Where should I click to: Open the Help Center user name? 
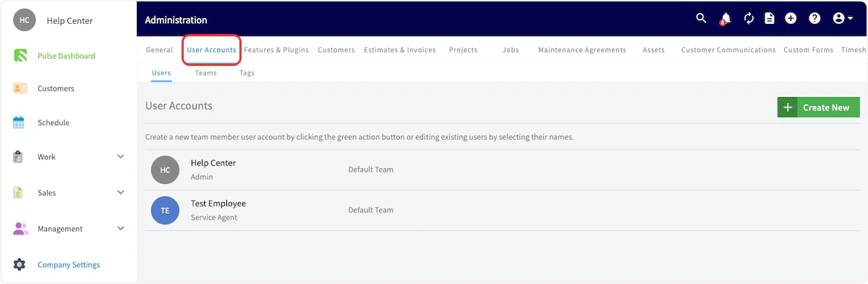coord(213,163)
